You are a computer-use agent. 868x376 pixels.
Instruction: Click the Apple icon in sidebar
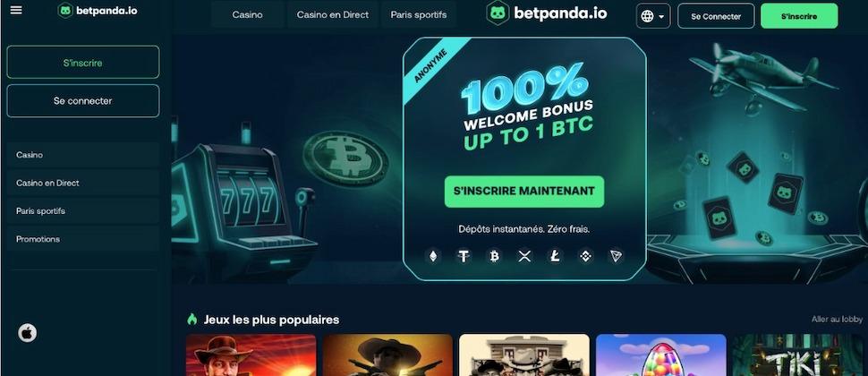coord(28,333)
